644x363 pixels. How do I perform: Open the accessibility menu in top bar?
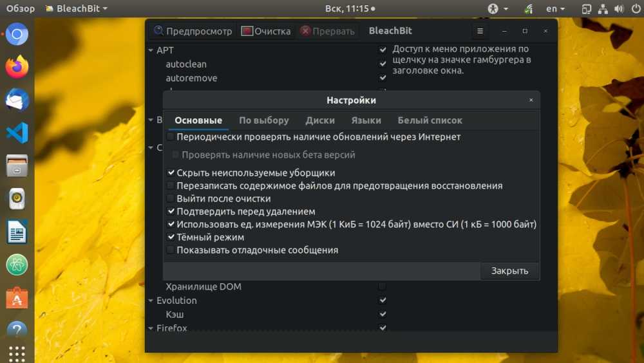(497, 8)
